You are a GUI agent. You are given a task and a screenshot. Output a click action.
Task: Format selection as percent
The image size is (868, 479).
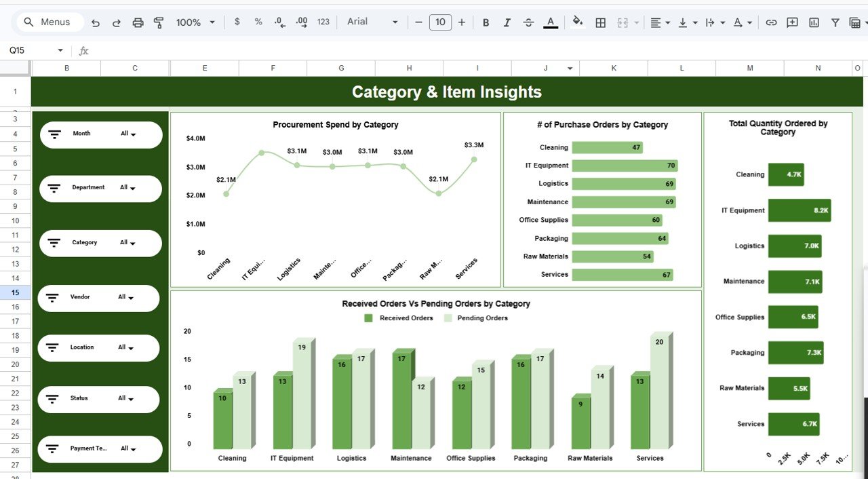[258, 22]
